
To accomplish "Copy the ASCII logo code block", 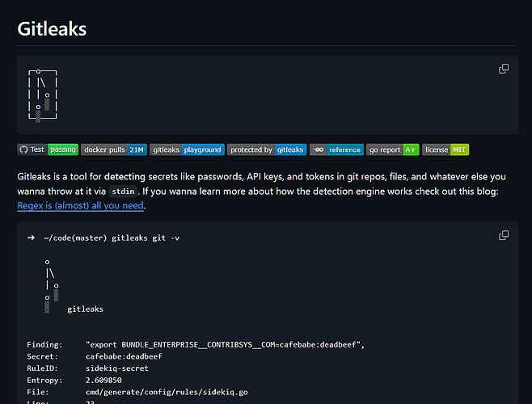I will [x=504, y=69].
